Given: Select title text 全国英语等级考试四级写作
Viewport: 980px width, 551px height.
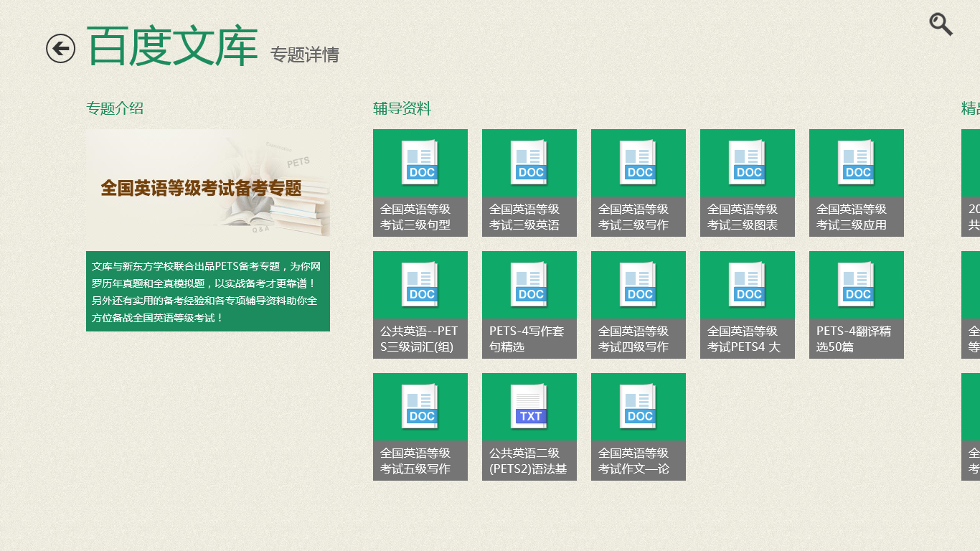Looking at the screenshot, I should [x=633, y=339].
